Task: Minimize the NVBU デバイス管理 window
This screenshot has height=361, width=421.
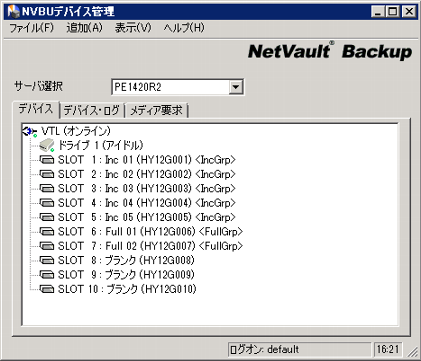Action: 378,12
